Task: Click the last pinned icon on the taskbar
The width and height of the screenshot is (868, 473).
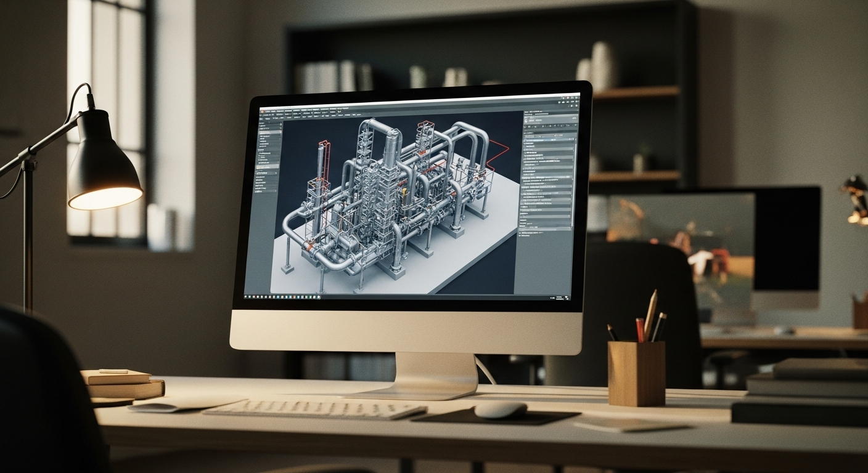Action: [x=317, y=297]
